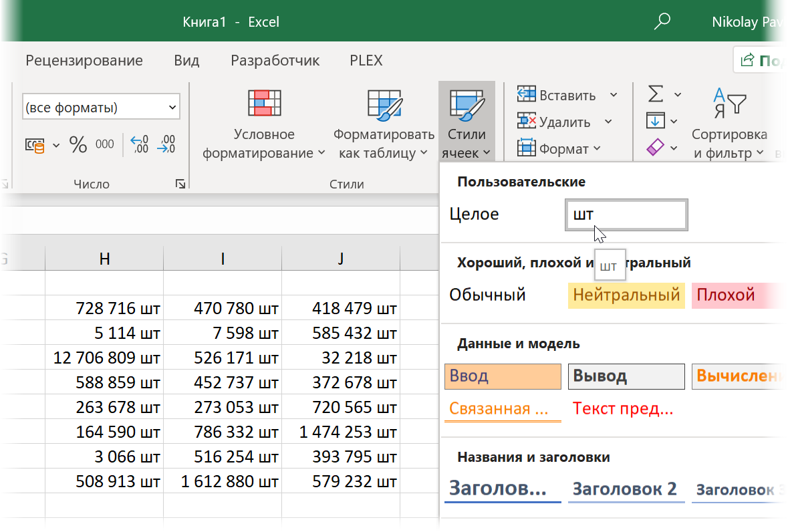Expand Insert dropdown arrow
Viewport: 788px width, 532px height.
click(x=614, y=94)
